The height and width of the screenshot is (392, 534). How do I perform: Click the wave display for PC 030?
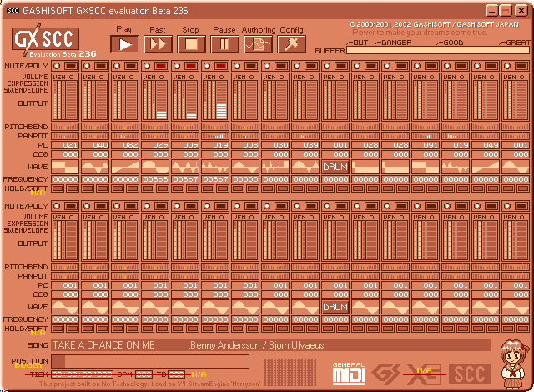coord(275,167)
